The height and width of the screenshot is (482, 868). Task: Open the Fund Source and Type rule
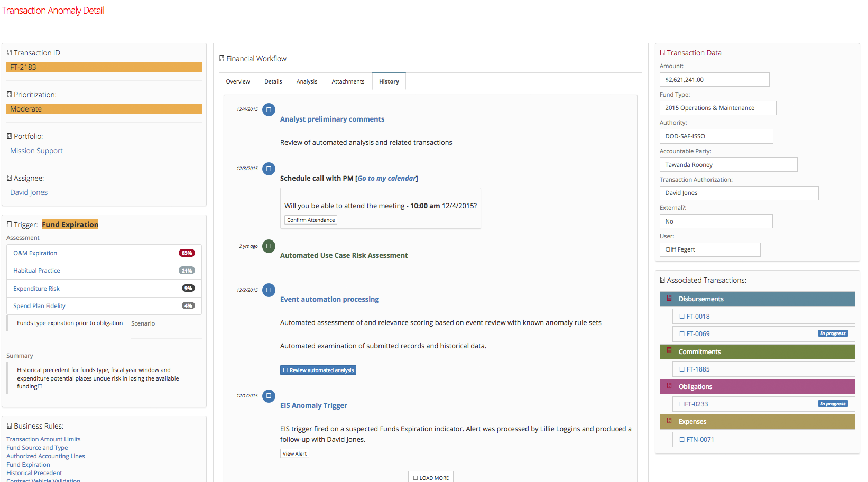click(37, 448)
